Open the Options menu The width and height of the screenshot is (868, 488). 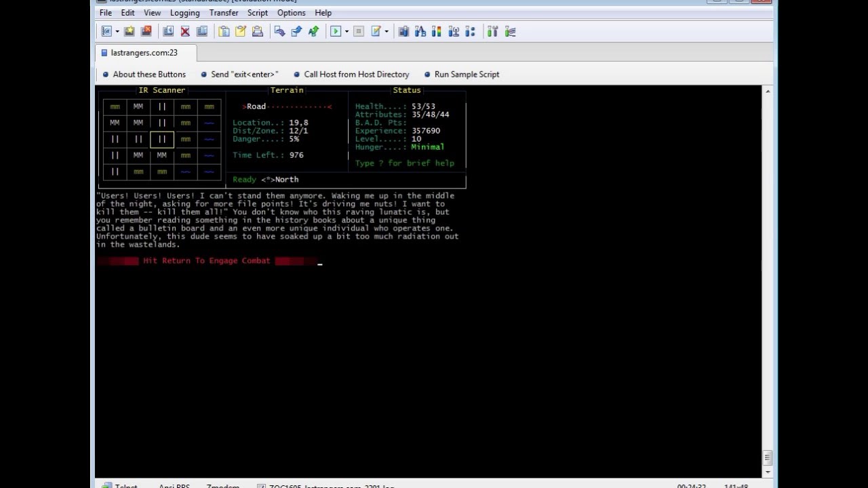pyautogui.click(x=291, y=13)
